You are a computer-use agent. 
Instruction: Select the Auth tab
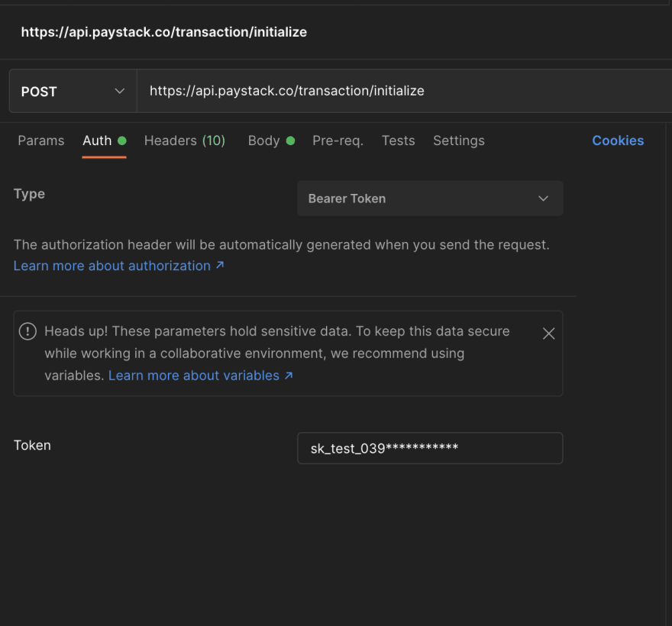(x=104, y=140)
